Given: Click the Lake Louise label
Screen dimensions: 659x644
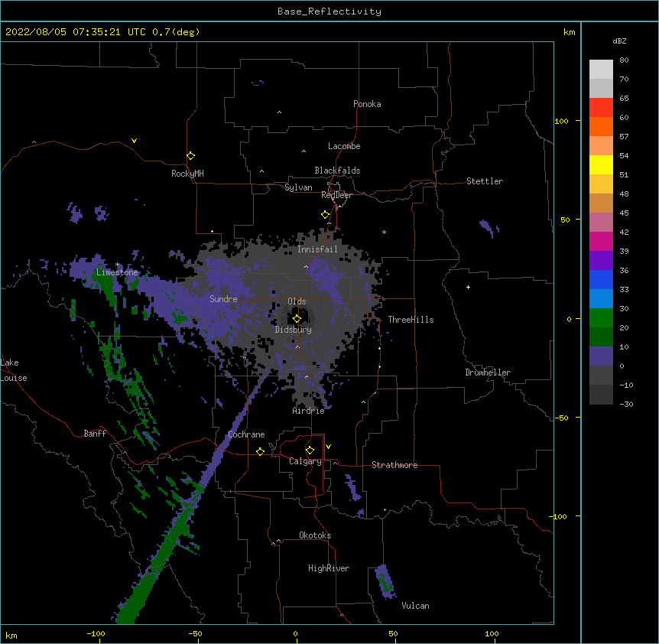Looking at the screenshot, I should pos(14,370).
